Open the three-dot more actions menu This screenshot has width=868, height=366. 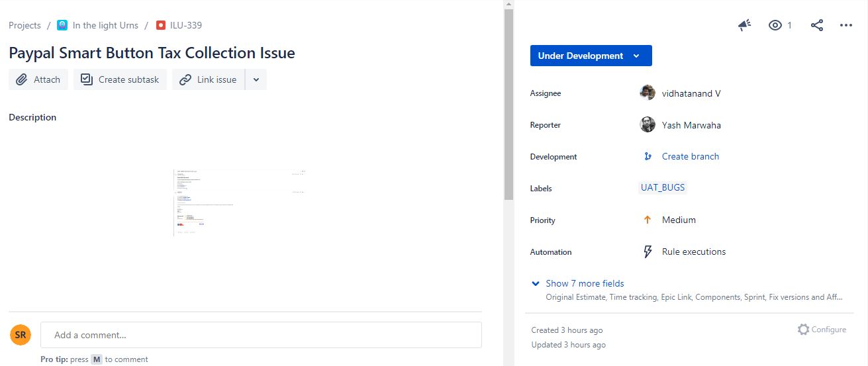pyautogui.click(x=846, y=25)
